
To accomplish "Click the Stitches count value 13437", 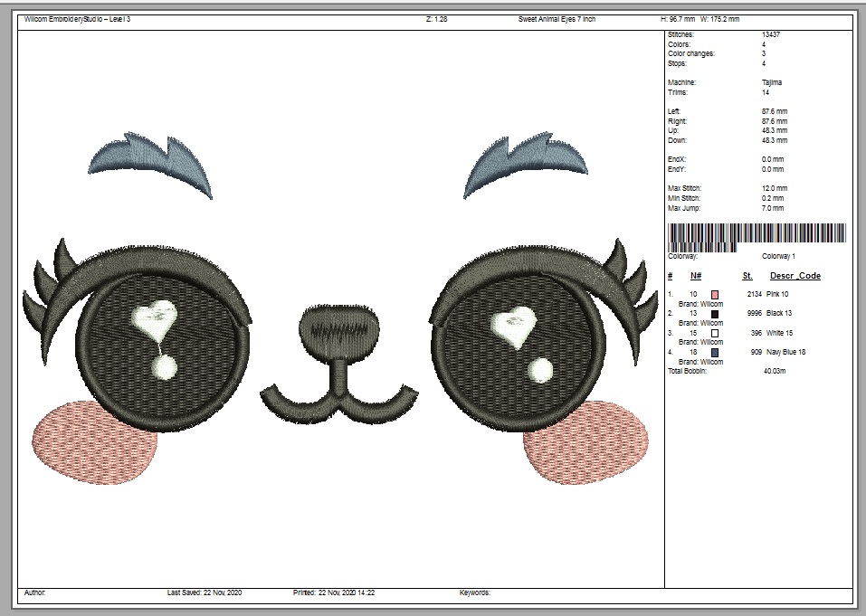I will (x=771, y=34).
